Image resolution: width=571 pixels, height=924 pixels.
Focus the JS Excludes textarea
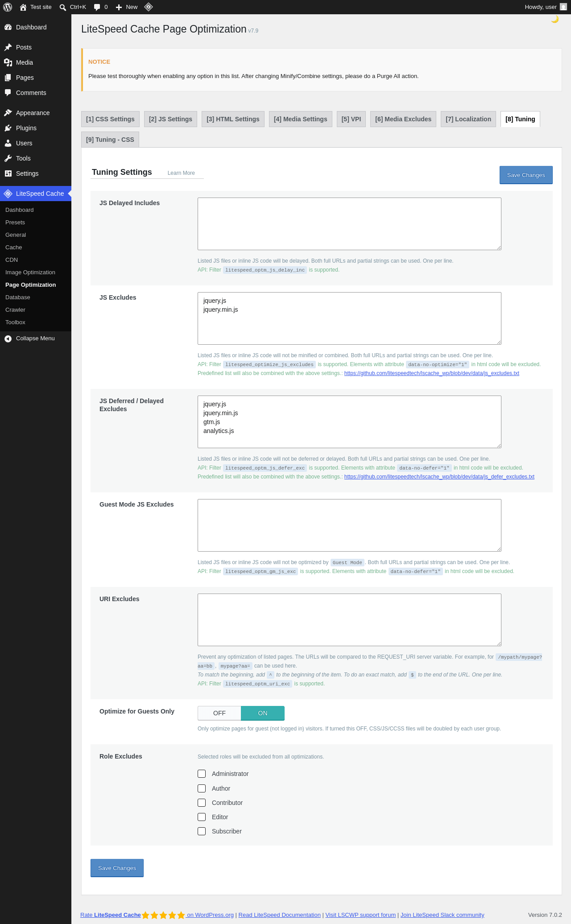[x=349, y=318]
